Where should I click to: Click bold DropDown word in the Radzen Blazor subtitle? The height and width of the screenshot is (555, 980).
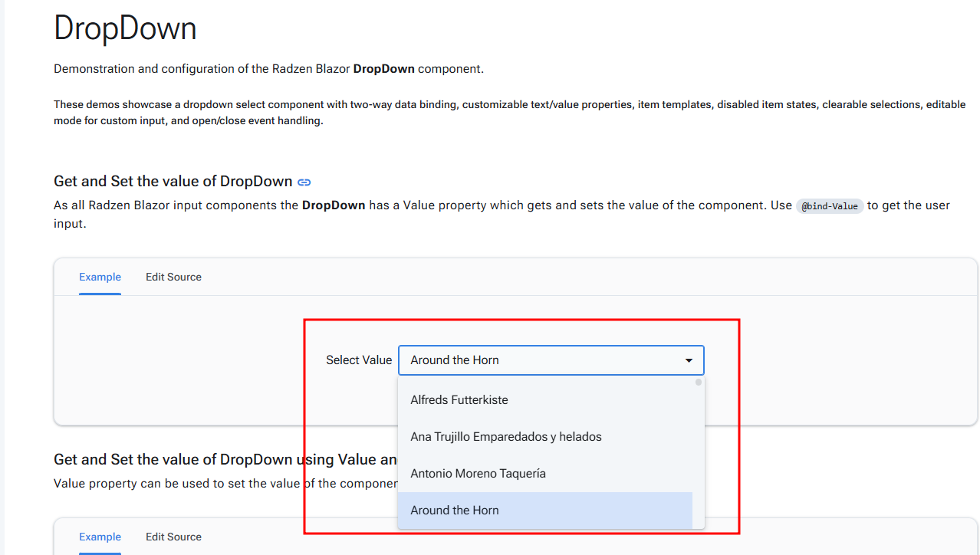[383, 69]
